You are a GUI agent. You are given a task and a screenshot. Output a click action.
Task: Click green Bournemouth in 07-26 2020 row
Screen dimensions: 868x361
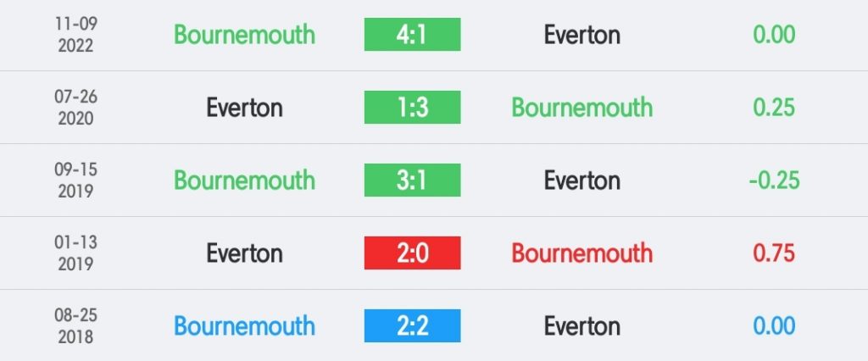point(581,107)
